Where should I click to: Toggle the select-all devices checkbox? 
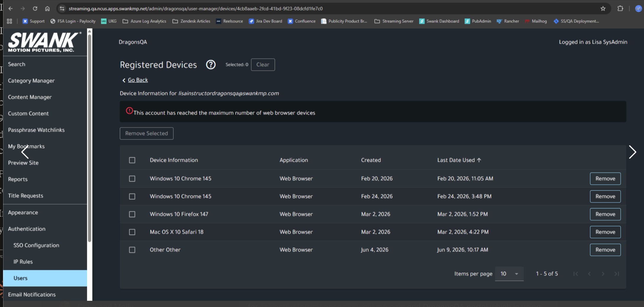point(132,160)
